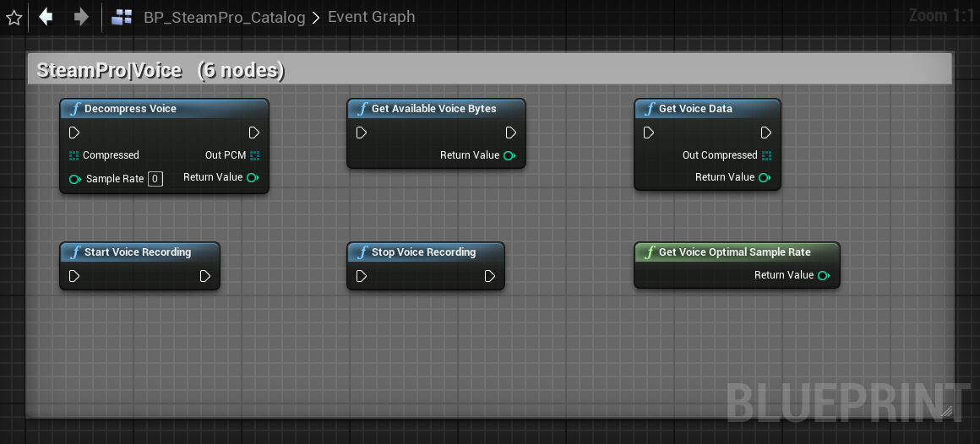Click function icon on Decompress Voice
Viewport: 980px width, 444px height.
75,109
